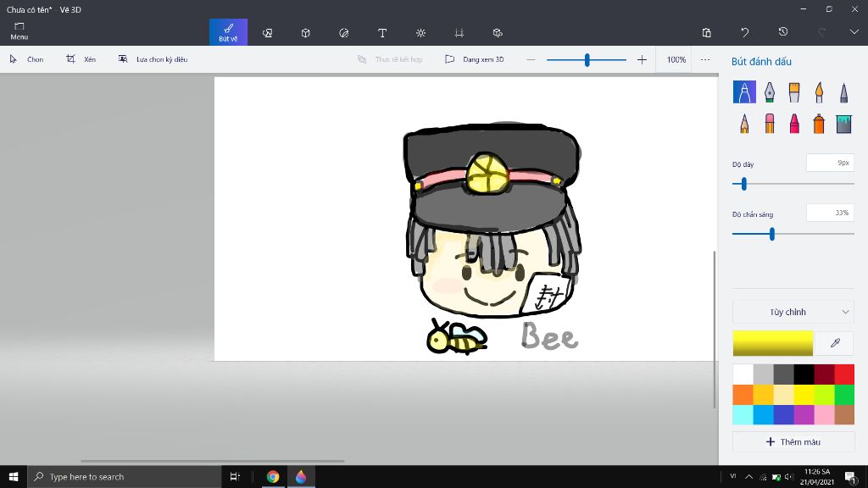Screen dimensions: 868x488
Task: Select the Pixel pen brush
Action: pos(843,91)
